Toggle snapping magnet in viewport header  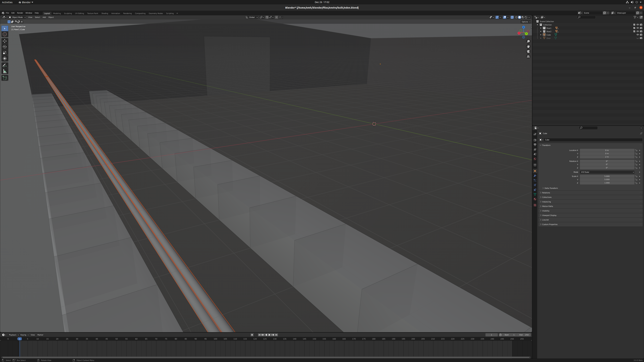point(267,17)
